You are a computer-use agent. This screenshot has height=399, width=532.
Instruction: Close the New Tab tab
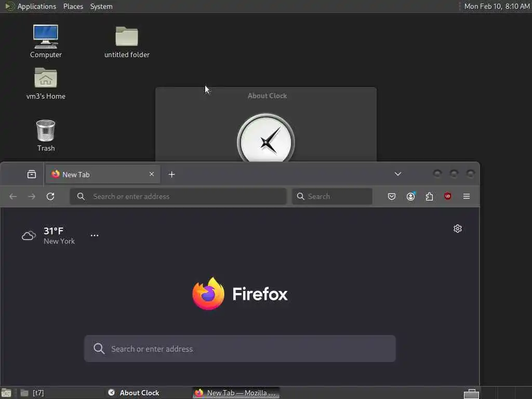(152, 174)
